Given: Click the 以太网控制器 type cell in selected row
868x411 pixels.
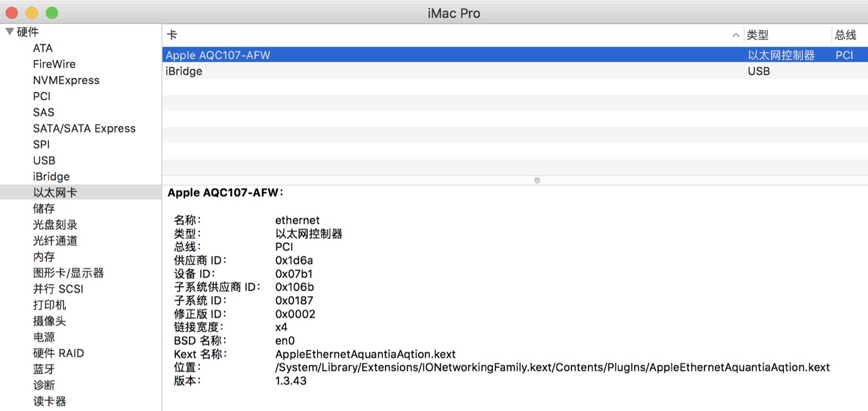Looking at the screenshot, I should 781,55.
